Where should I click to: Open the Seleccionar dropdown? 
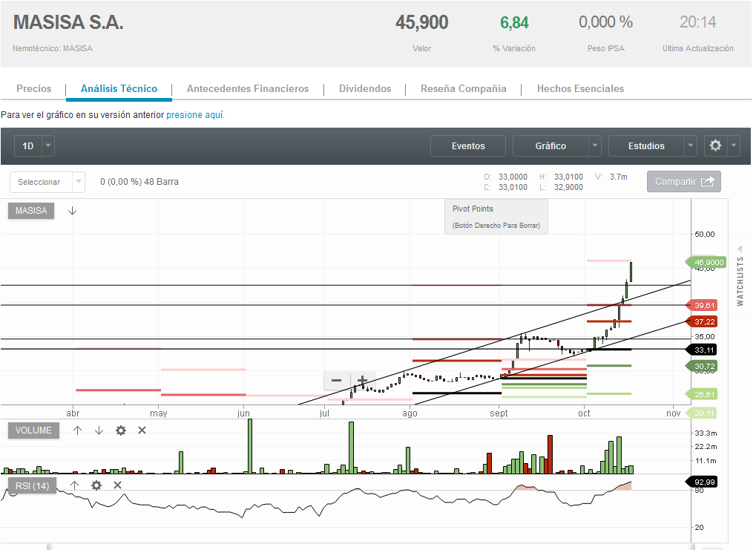click(x=78, y=182)
